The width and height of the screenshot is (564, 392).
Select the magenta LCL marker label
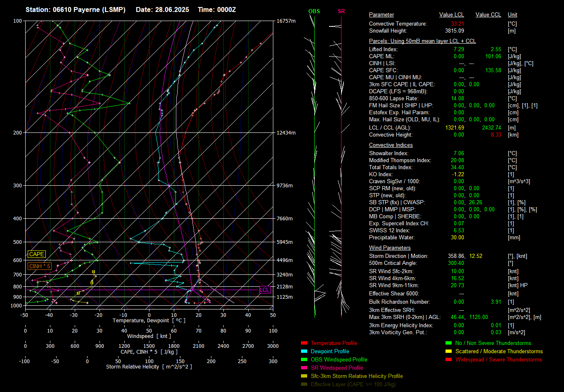coord(264,290)
